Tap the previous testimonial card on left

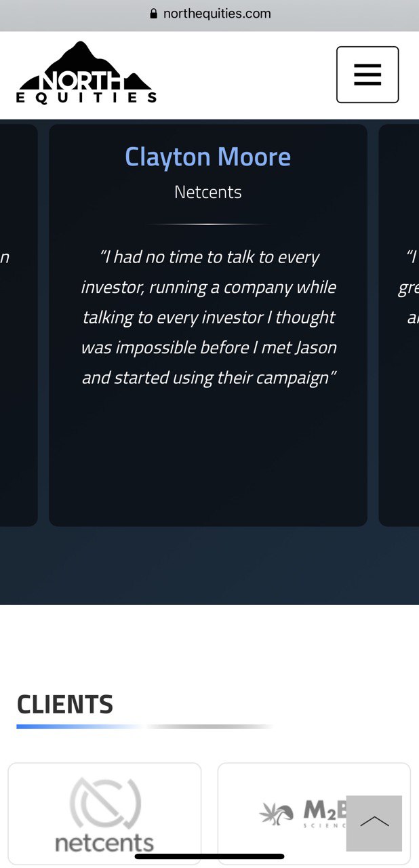click(x=18, y=325)
